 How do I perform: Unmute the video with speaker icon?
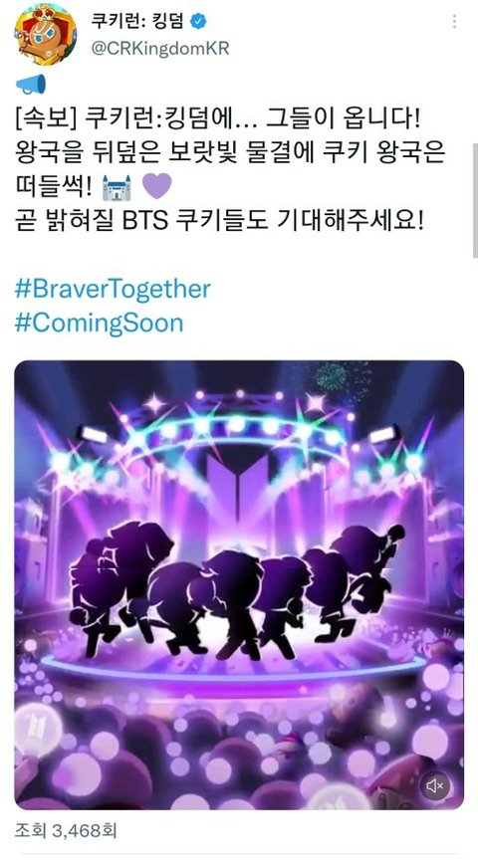tap(434, 785)
